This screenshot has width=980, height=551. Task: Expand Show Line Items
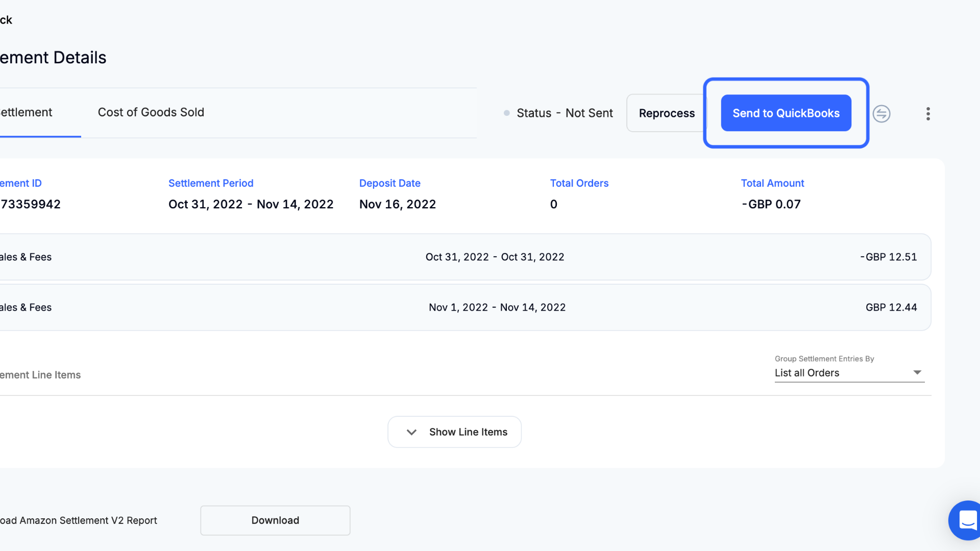pos(454,432)
